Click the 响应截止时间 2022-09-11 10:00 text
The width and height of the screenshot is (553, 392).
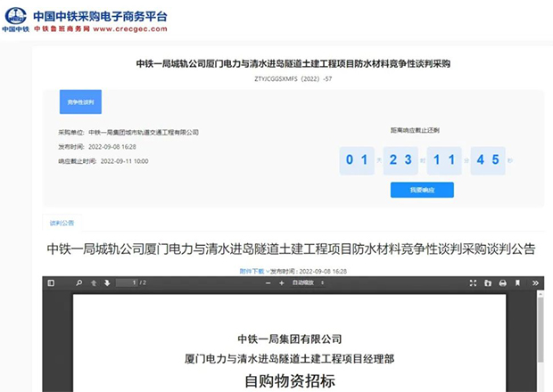click(x=103, y=161)
